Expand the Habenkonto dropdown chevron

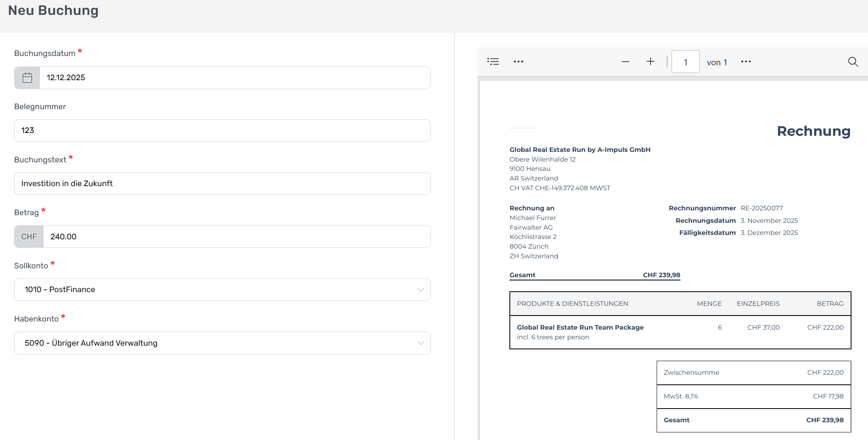coord(421,343)
